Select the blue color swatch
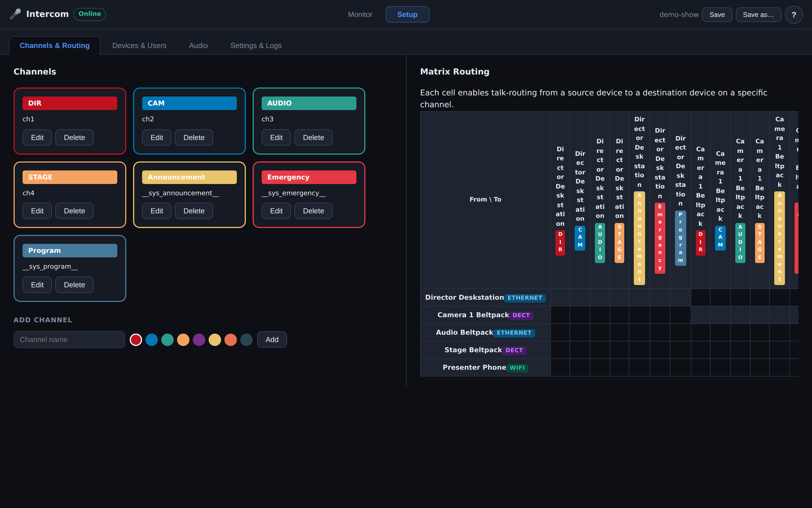Viewport: 812px width, 508px height. [x=152, y=340]
